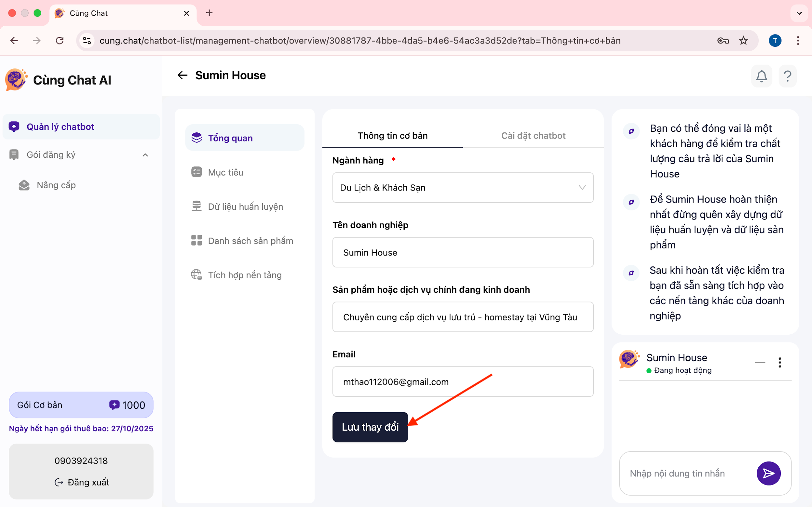812x507 pixels.
Task: Open the help question mark icon
Action: (787, 76)
